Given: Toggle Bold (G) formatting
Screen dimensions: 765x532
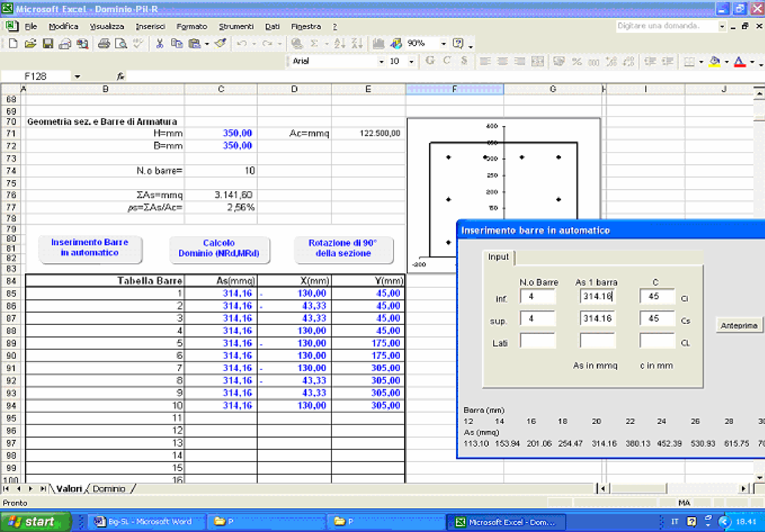Looking at the screenshot, I should [430, 61].
